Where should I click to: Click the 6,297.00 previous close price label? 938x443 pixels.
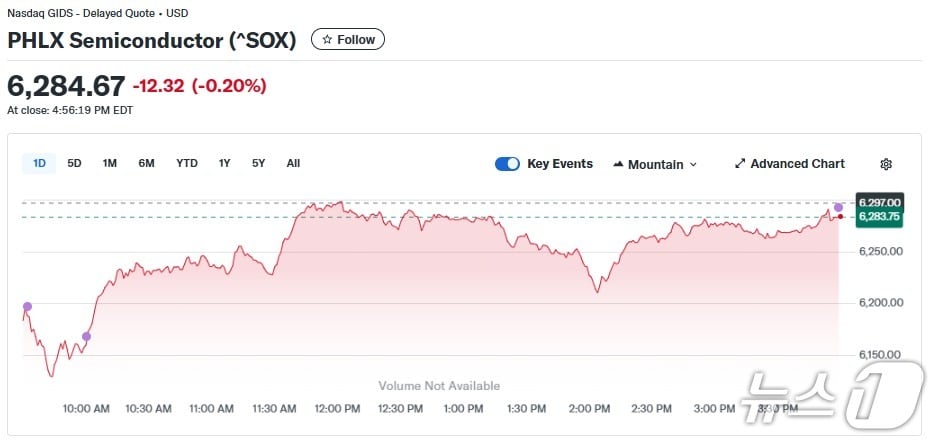coord(880,202)
